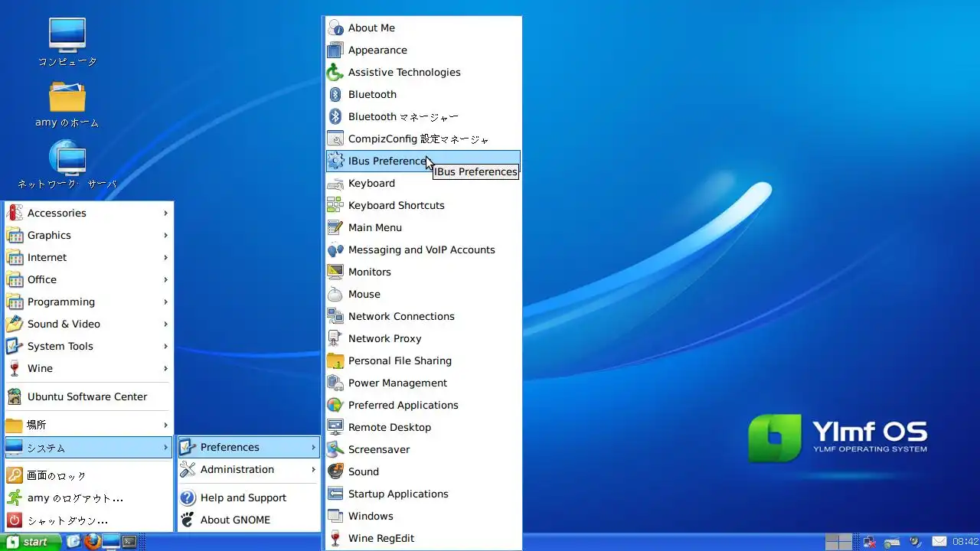Click the mail envelope tray icon
Image resolution: width=980 pixels, height=551 pixels.
(939, 542)
